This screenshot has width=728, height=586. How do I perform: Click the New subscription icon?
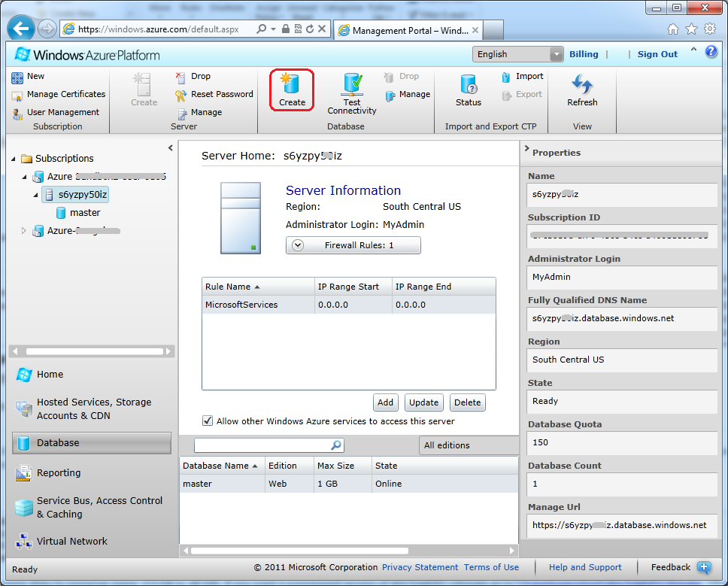17,77
